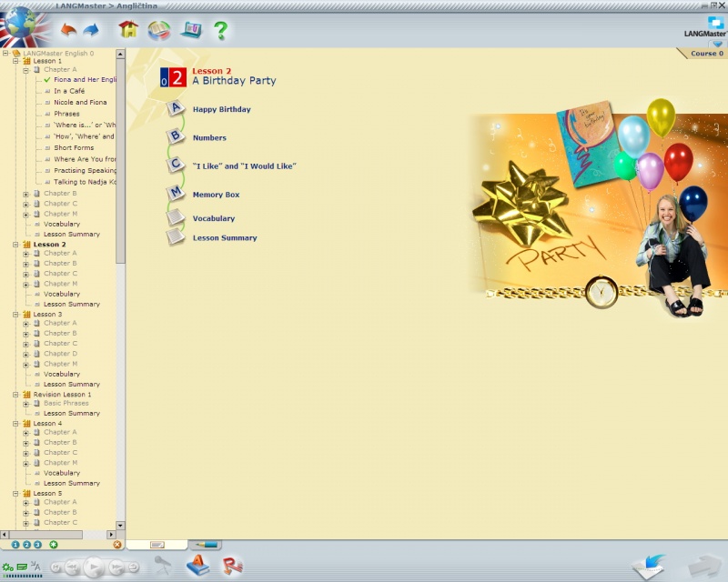
Task: Click Vocabulary under Lesson 3 in tree
Action: pyautogui.click(x=62, y=374)
